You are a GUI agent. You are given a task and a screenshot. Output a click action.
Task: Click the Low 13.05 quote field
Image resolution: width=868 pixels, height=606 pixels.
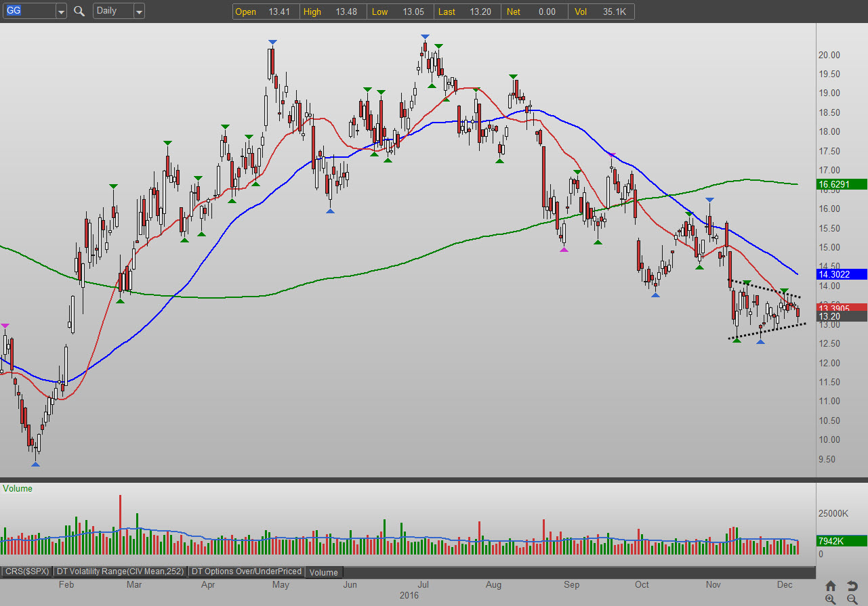pyautogui.click(x=401, y=12)
